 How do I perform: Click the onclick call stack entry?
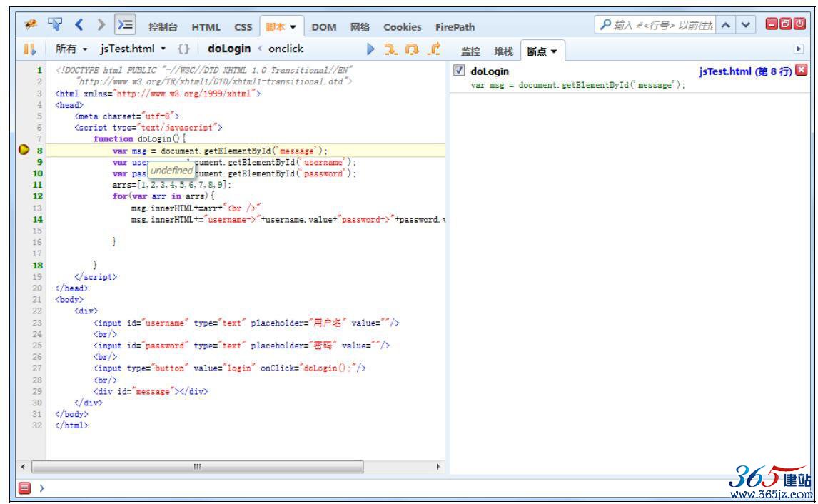tap(286, 49)
